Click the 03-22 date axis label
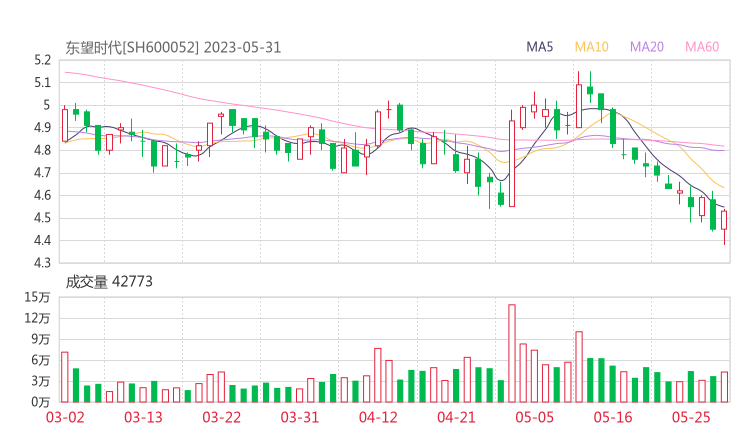Image resolution: width=740 pixels, height=440 pixels. click(221, 417)
